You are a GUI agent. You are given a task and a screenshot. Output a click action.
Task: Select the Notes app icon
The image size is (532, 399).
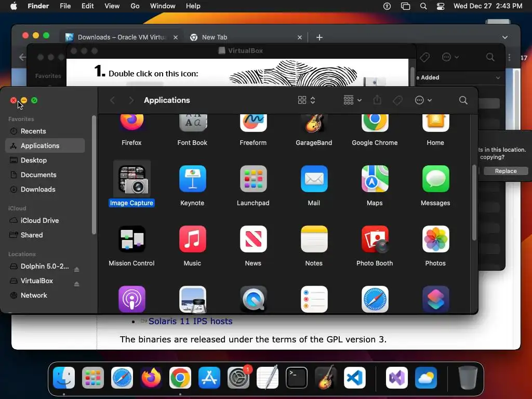point(314,239)
